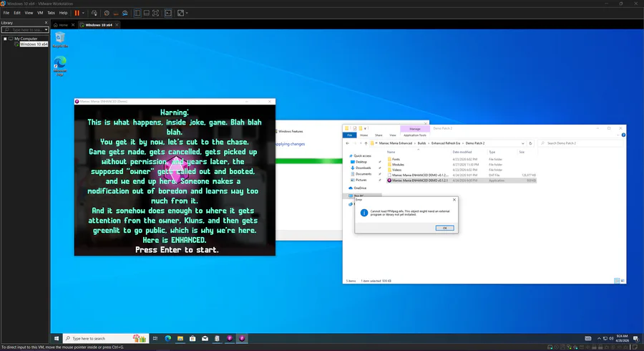The width and height of the screenshot is (644, 351).
Task: Toggle the thumbnail bar view icon
Action: click(147, 13)
